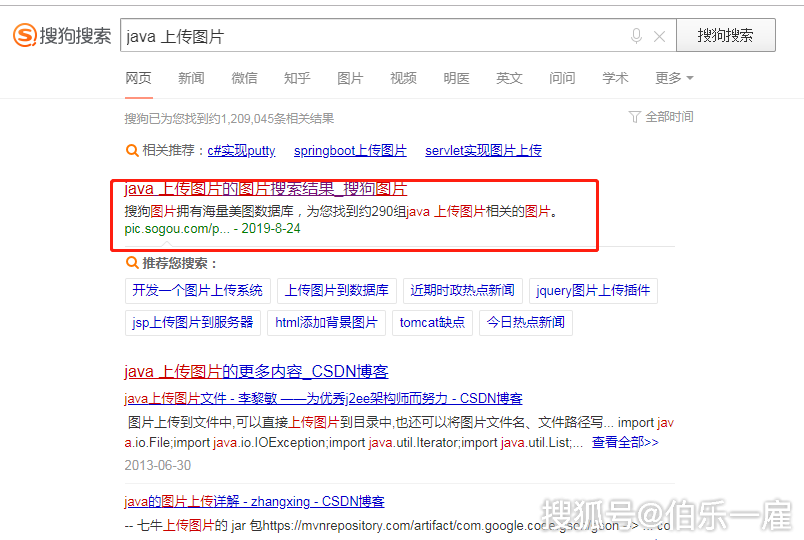
Task: Click the result count text 1,209,045条相关结果
Action: 279,119
